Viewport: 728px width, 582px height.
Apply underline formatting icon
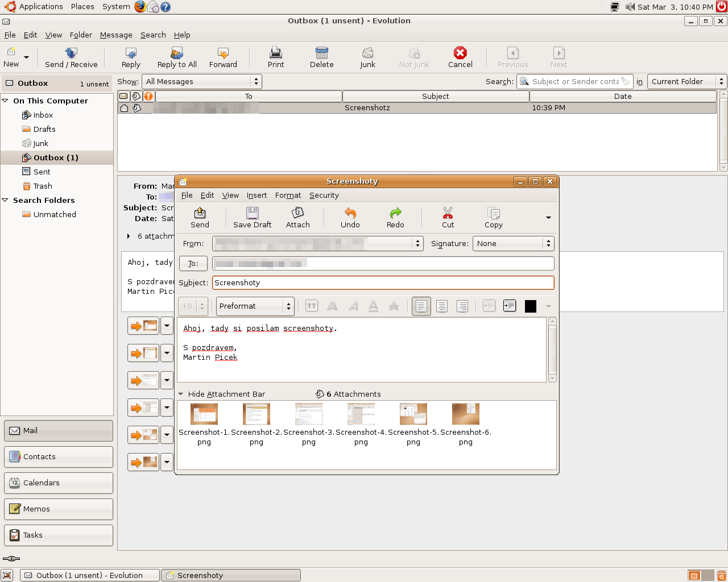pos(373,306)
